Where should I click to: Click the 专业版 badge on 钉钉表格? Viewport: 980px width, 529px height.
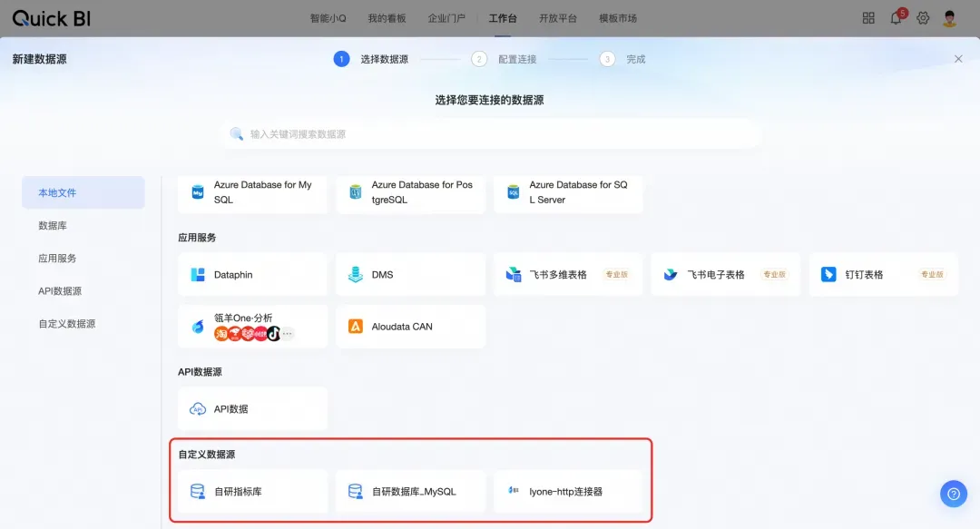[x=931, y=275]
